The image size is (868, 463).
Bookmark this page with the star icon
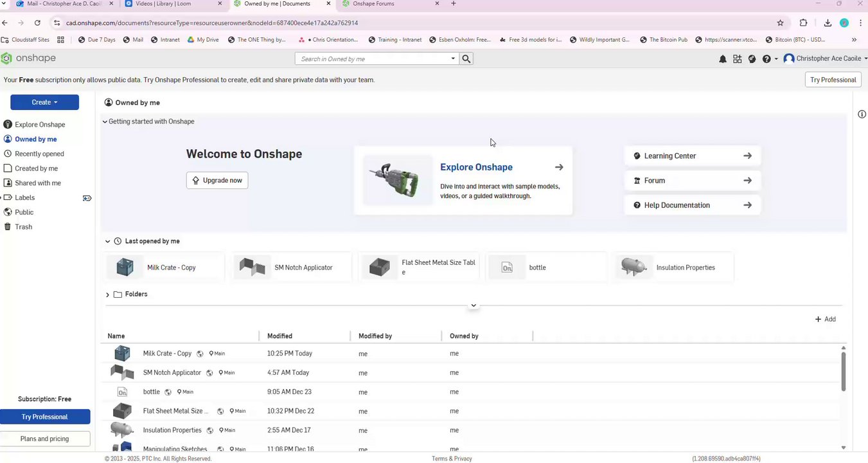pos(780,23)
